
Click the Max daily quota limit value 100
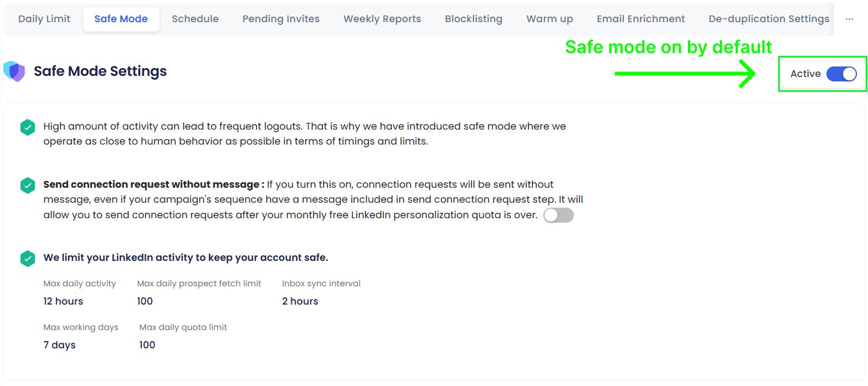tap(147, 344)
